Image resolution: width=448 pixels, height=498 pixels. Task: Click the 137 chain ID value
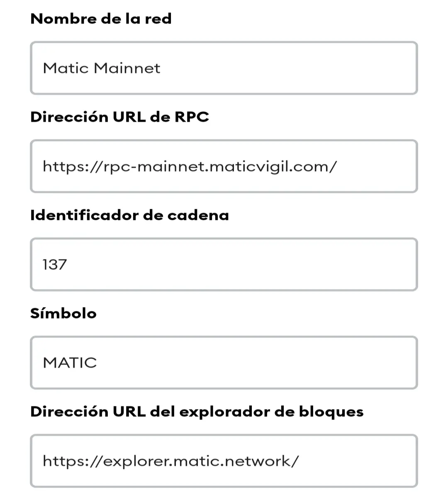tap(55, 265)
